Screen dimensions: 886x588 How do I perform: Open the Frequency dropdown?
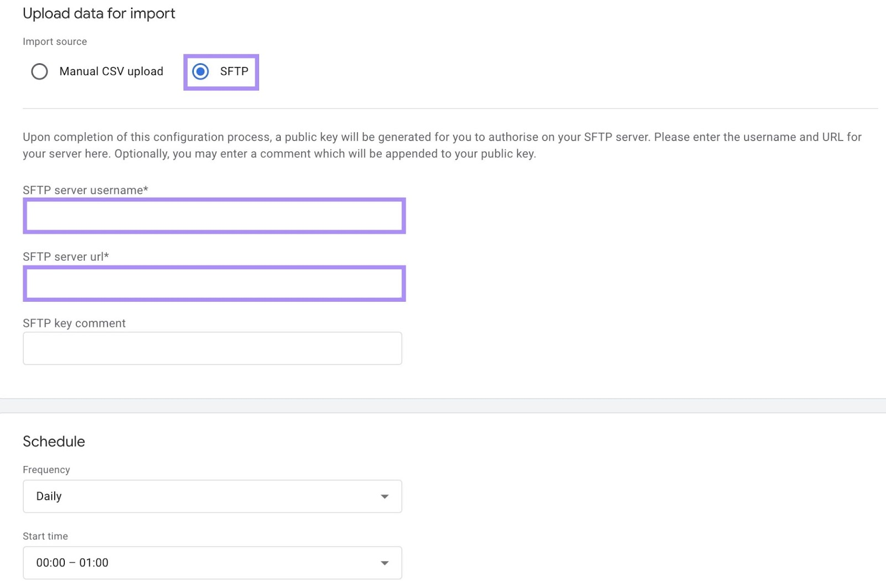pos(212,496)
